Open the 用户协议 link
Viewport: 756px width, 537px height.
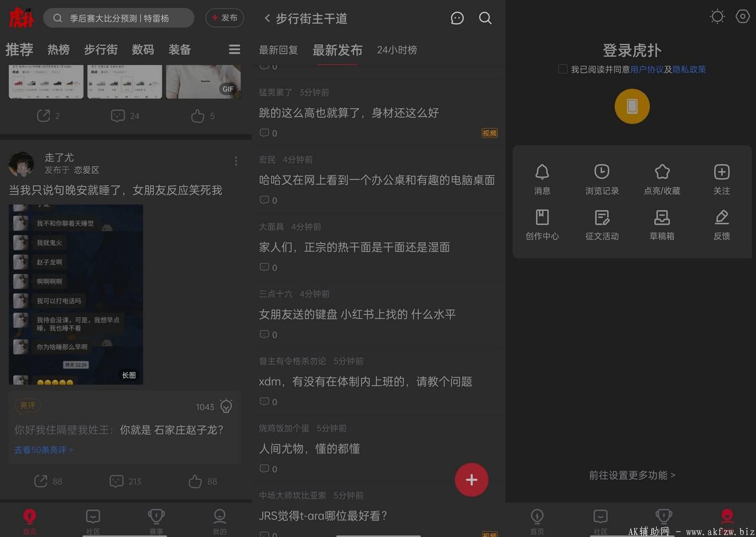(x=647, y=69)
